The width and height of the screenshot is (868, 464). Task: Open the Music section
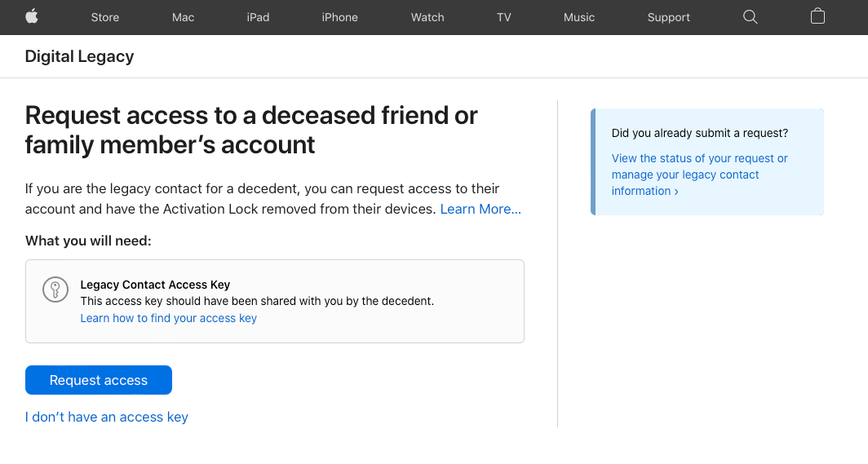point(579,17)
